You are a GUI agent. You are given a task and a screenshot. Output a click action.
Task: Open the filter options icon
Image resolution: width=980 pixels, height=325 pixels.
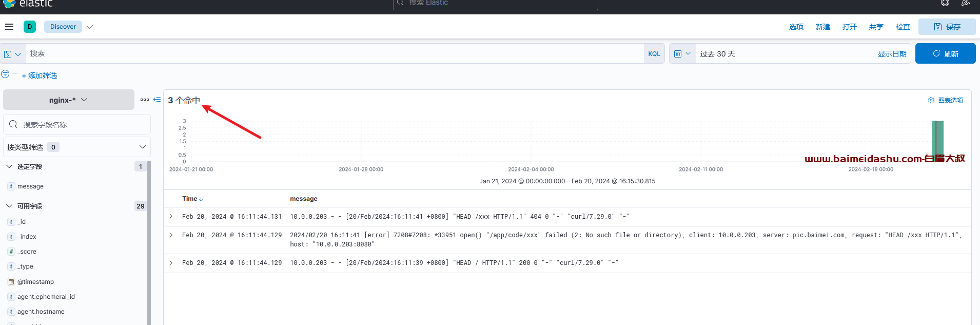(5, 74)
